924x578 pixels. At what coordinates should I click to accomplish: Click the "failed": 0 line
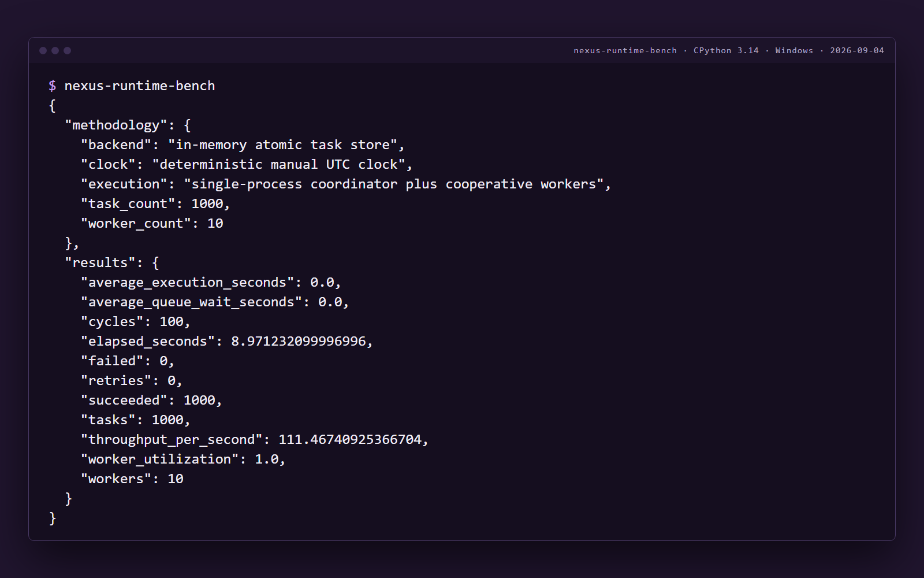point(128,361)
